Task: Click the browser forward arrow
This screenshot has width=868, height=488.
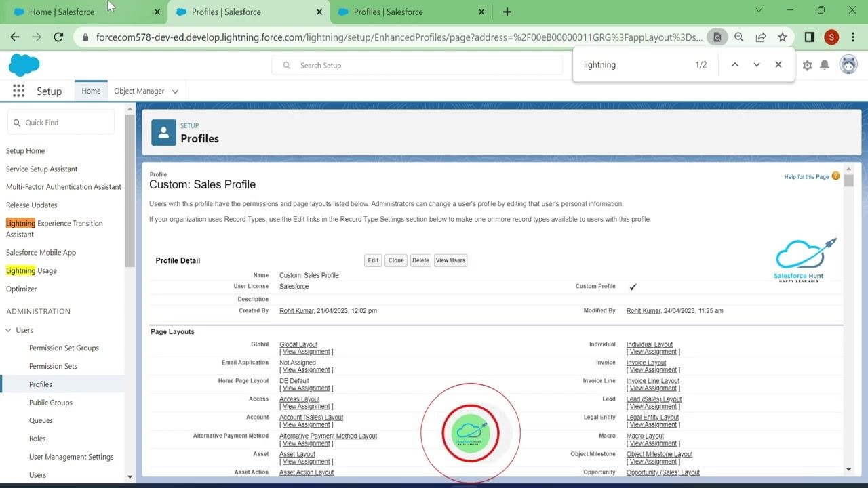Action: pos(37,37)
